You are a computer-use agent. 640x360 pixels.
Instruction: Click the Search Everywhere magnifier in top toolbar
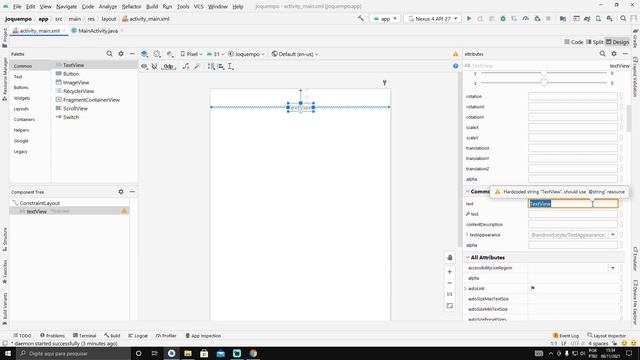(x=623, y=18)
